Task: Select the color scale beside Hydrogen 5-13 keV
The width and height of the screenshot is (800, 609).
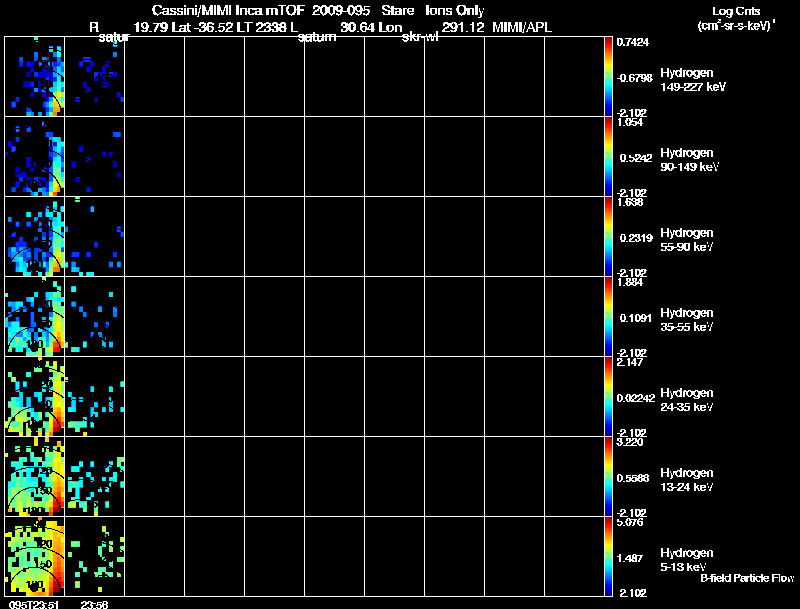Action: [608, 556]
